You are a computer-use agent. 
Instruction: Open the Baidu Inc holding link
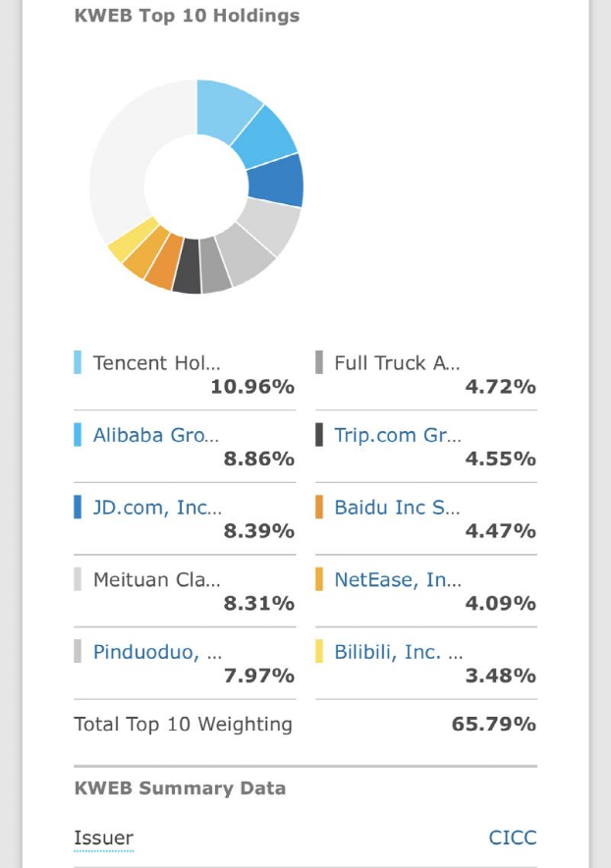click(397, 508)
